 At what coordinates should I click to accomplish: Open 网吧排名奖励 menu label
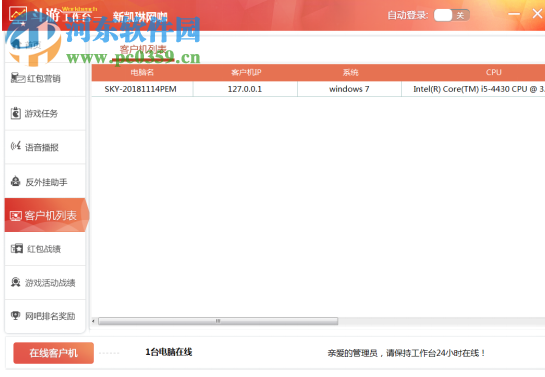click(50, 316)
